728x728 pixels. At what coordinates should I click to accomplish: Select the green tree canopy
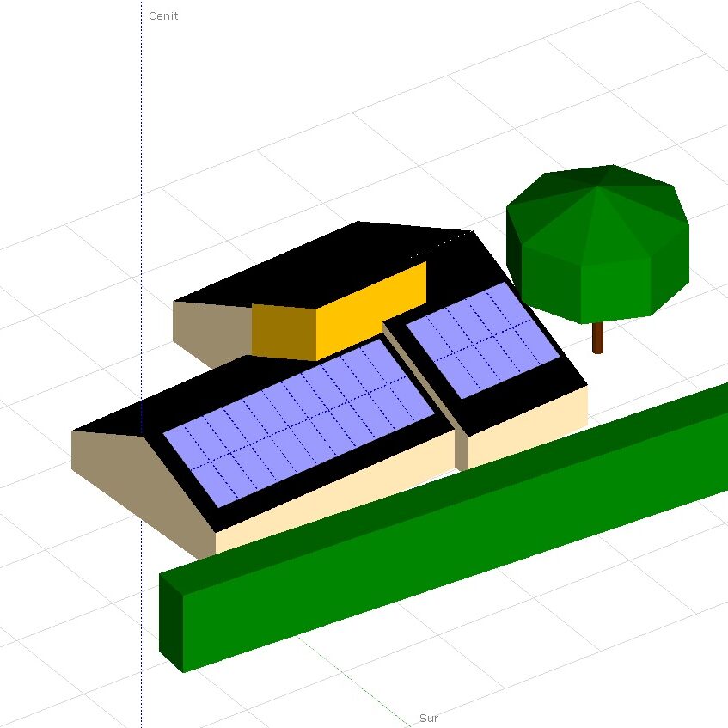click(x=599, y=241)
